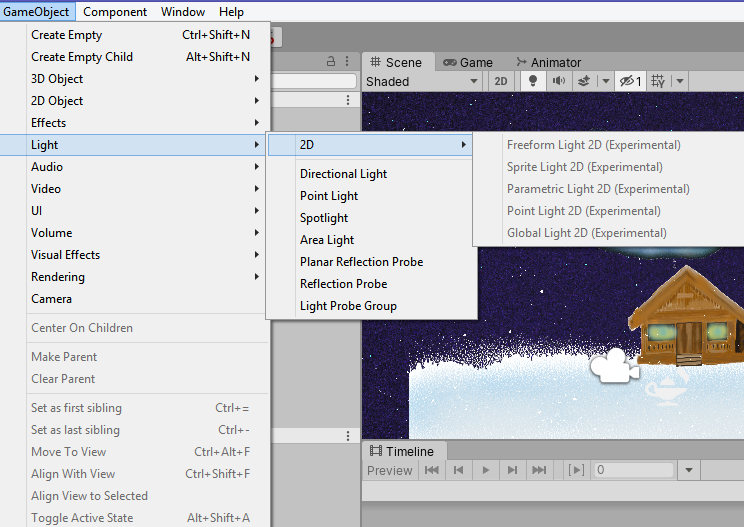Jump to Timeline start
744x527 pixels.
432,470
